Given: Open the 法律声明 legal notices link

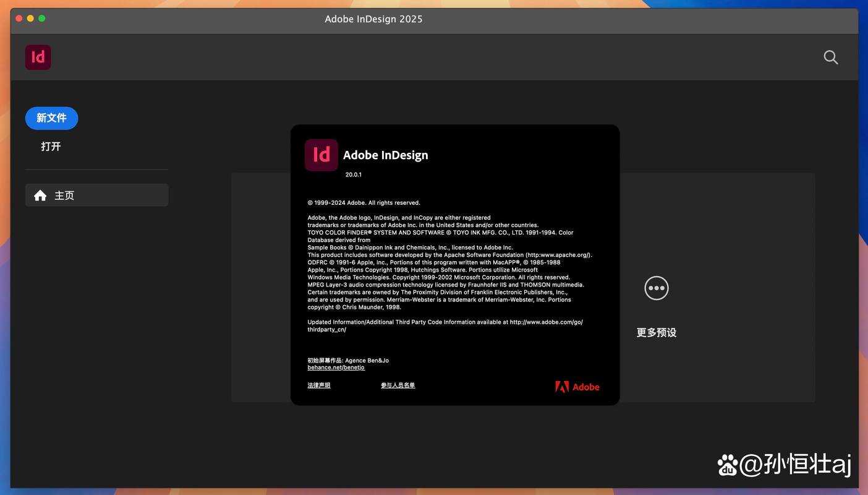Looking at the screenshot, I should (x=319, y=385).
